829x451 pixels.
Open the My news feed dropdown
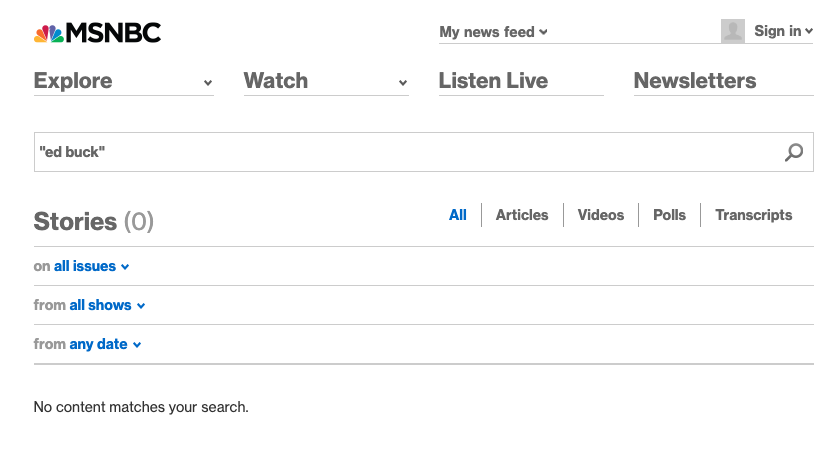(x=494, y=32)
